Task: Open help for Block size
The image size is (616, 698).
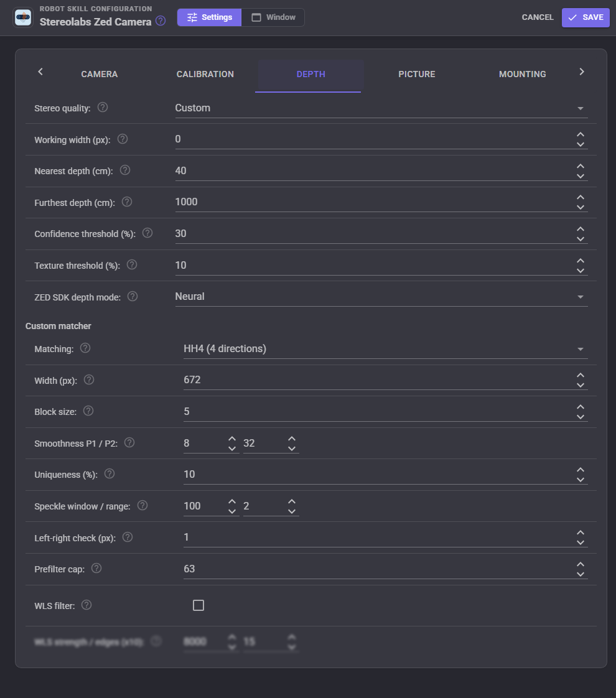Action: coord(88,411)
